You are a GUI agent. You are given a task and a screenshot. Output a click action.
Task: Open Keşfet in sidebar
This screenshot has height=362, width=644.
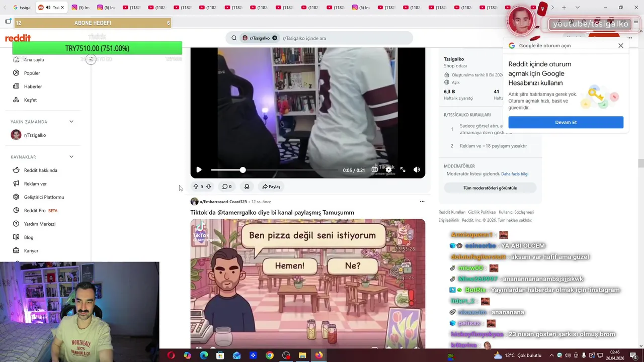[x=30, y=100]
